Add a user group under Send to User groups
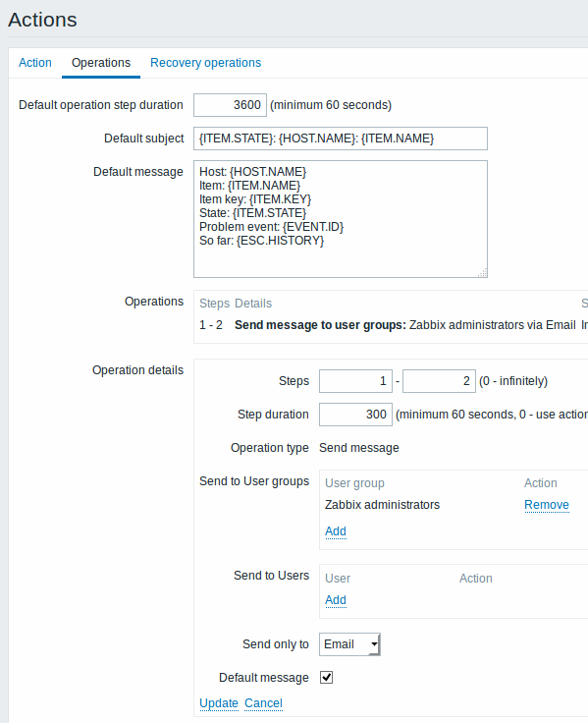 tap(336, 531)
